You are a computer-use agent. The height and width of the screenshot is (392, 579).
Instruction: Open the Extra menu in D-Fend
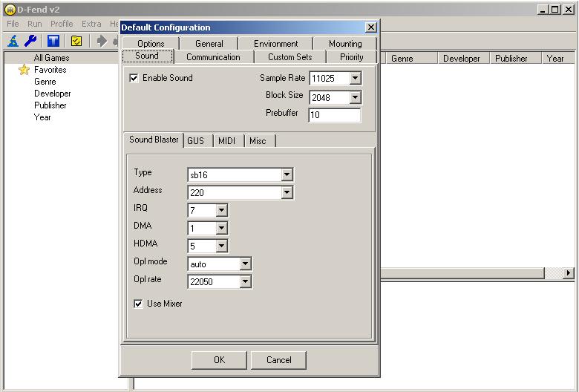[x=91, y=24]
